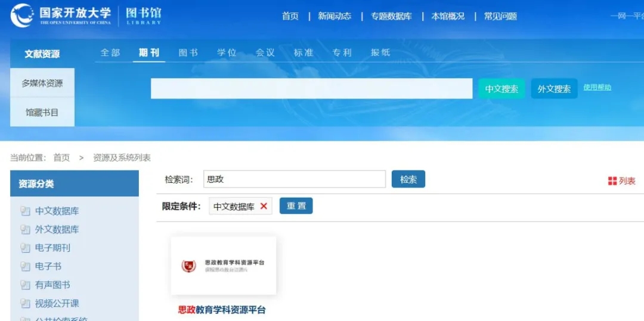Click the Open University of China logo
Viewport: 644px width, 321px height.
point(61,15)
